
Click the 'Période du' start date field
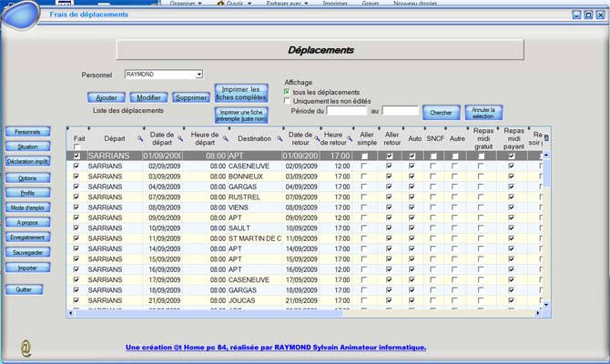(x=347, y=111)
